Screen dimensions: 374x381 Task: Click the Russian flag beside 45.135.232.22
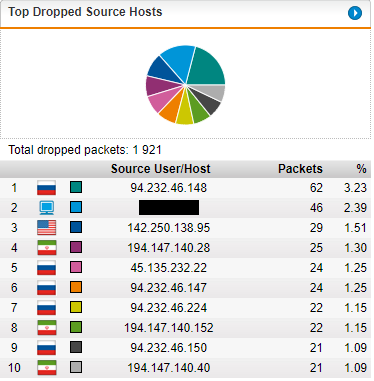46,268
